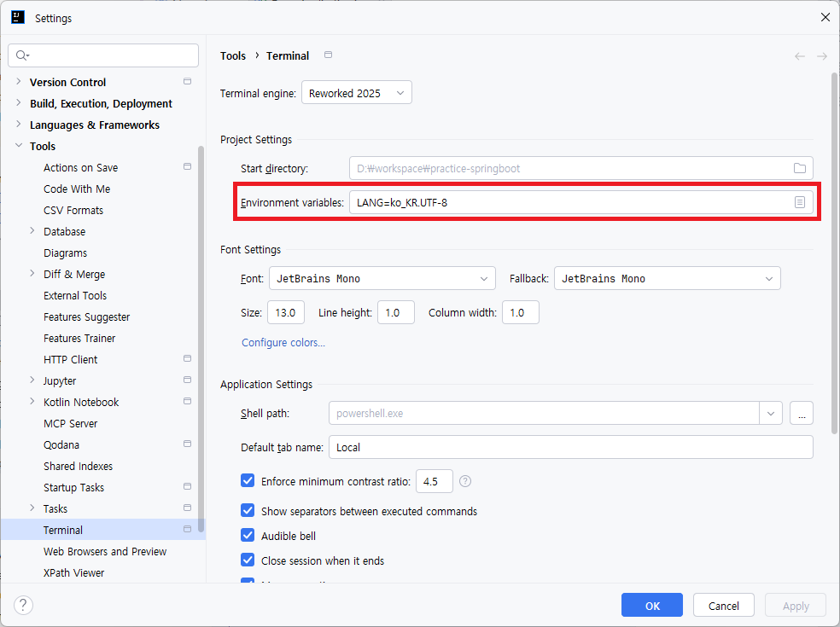Click the IntelliJ logo in the title bar
Image resolution: width=840 pixels, height=627 pixels.
coord(18,17)
